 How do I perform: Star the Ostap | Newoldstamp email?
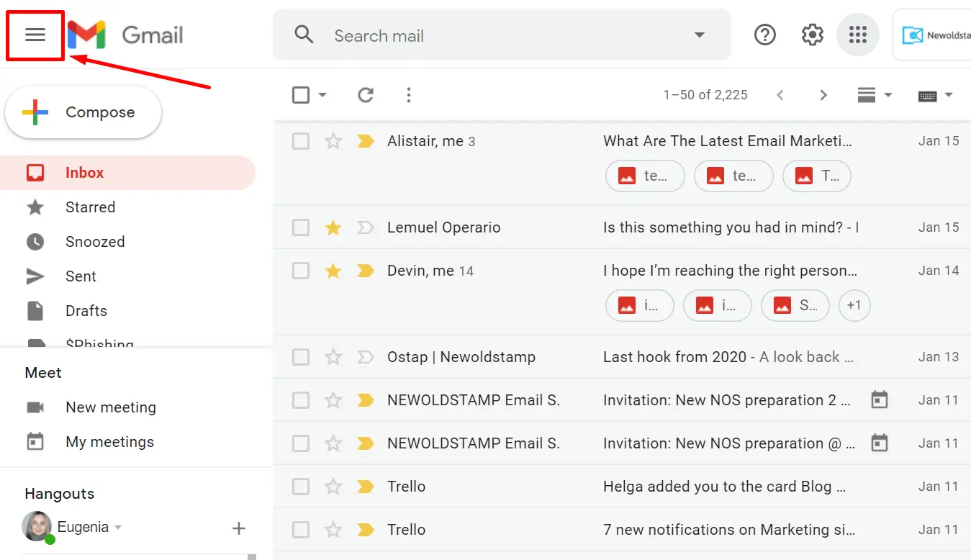(x=333, y=357)
